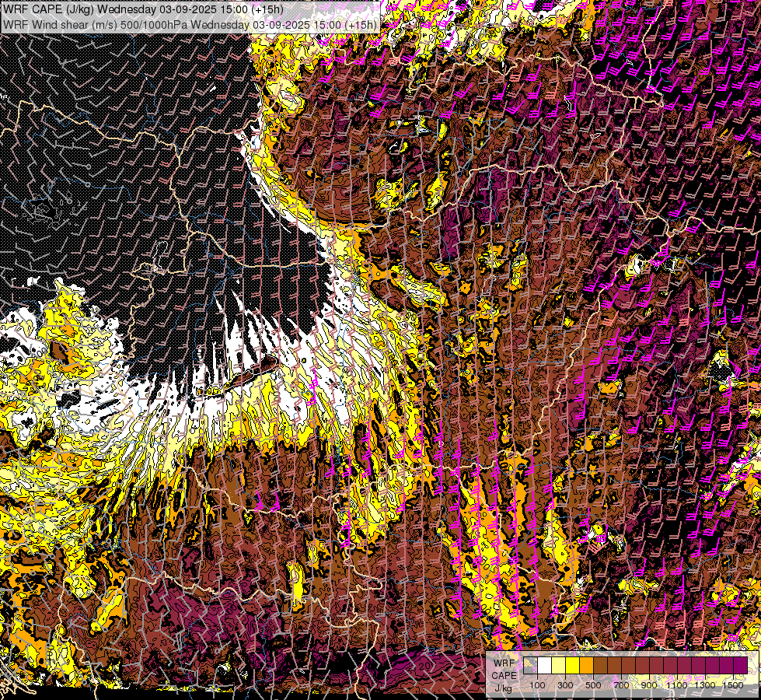Click legend label '700'
The image size is (761, 700).
pyautogui.click(x=621, y=685)
